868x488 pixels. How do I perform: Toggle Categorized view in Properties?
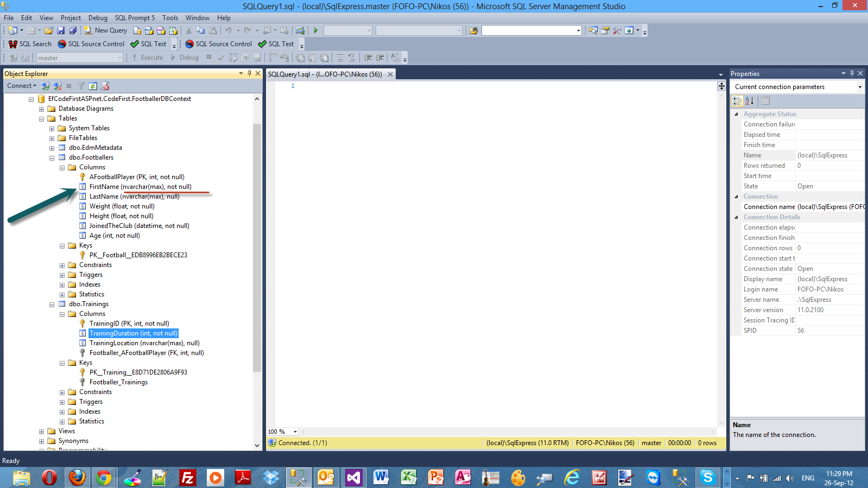(x=737, y=101)
